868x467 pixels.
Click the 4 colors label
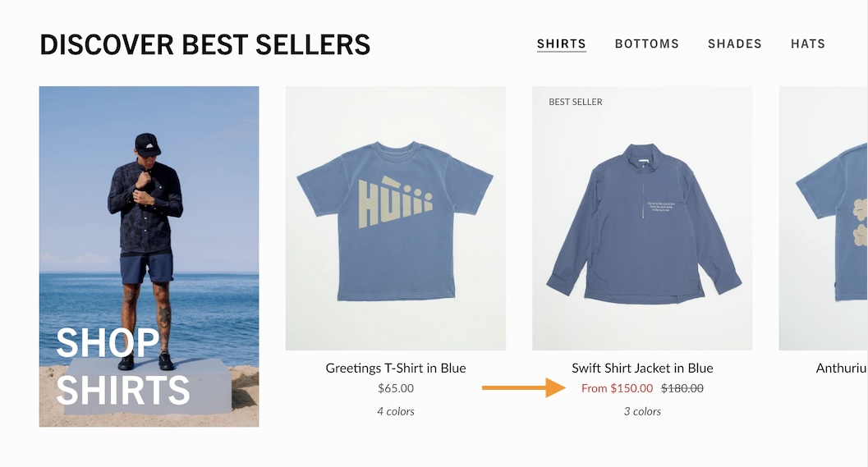tap(395, 411)
